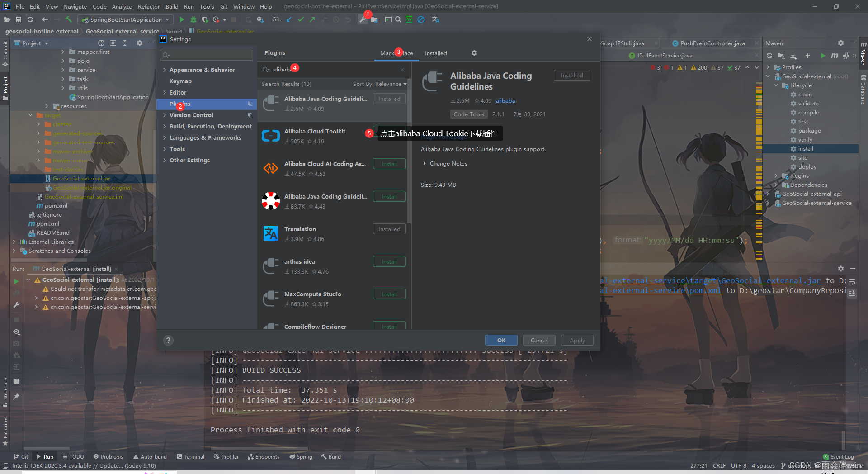Download Maven sources and documentation icon

(x=793, y=56)
